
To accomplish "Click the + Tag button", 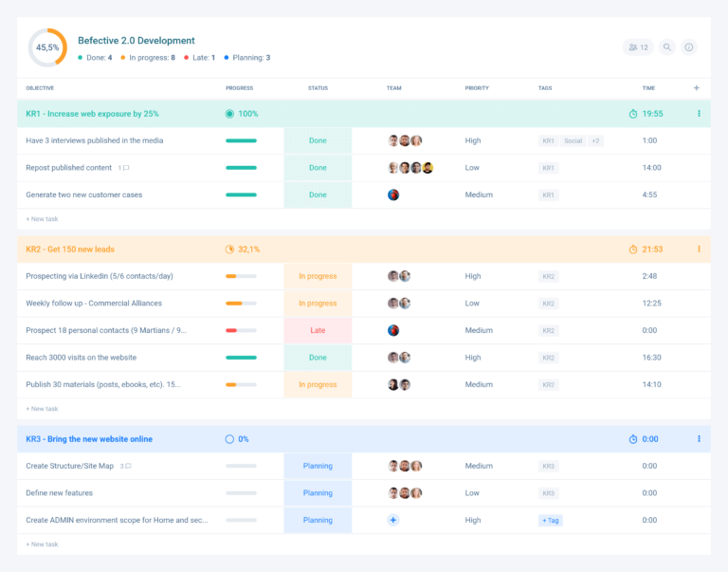I will click(x=551, y=521).
